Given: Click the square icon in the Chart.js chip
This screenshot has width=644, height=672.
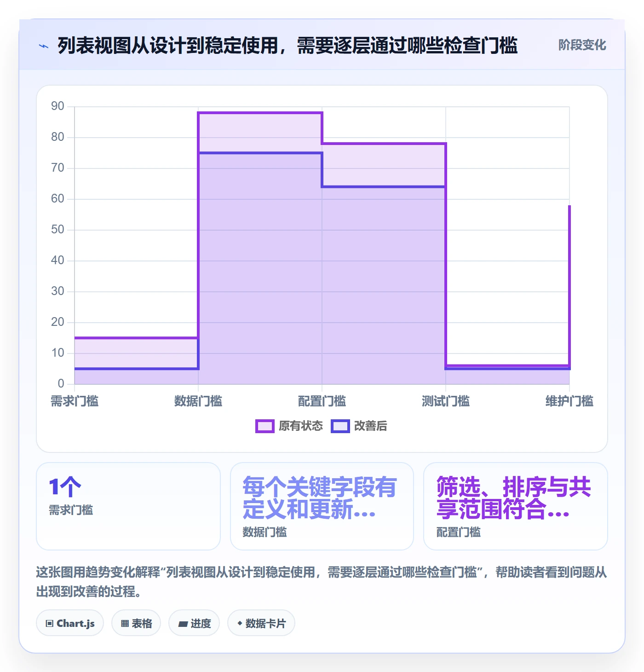Looking at the screenshot, I should (x=50, y=624).
